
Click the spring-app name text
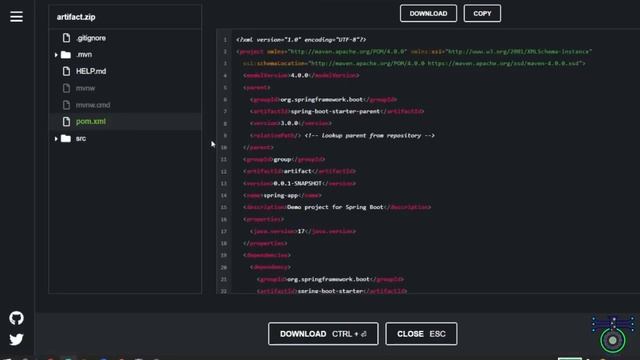(x=280, y=195)
